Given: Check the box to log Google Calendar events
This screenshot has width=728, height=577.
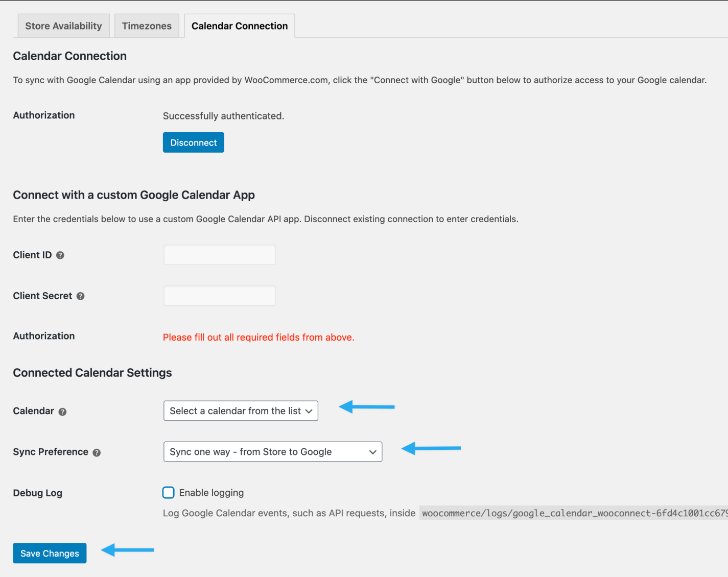Looking at the screenshot, I should click(168, 492).
